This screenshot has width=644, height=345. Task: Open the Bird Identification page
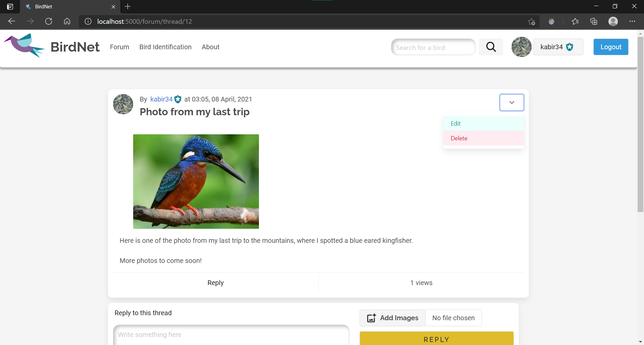click(x=165, y=47)
